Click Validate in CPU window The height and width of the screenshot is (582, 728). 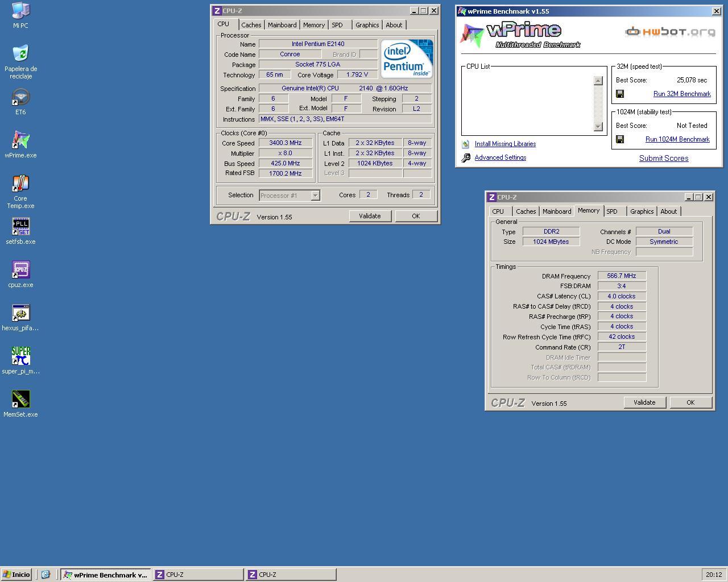370,216
